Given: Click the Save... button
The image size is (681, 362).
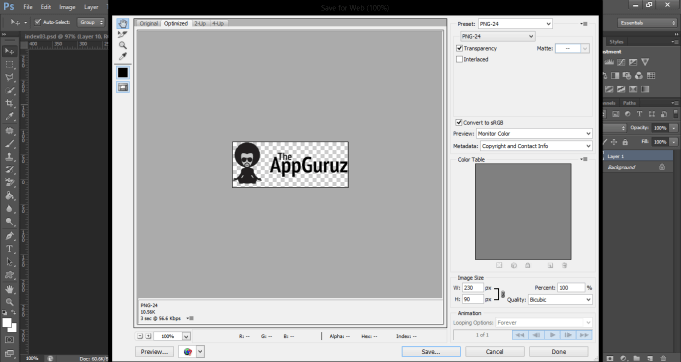Looking at the screenshot, I should [431, 352].
